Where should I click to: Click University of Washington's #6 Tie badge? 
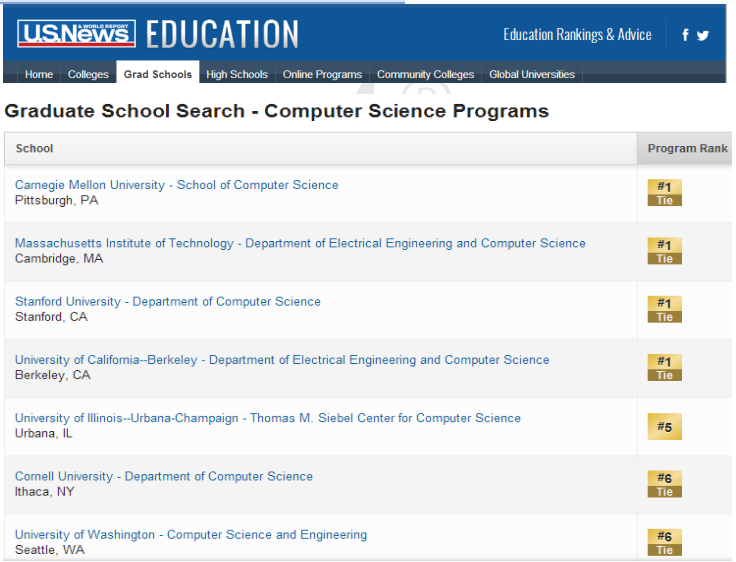[x=664, y=542]
